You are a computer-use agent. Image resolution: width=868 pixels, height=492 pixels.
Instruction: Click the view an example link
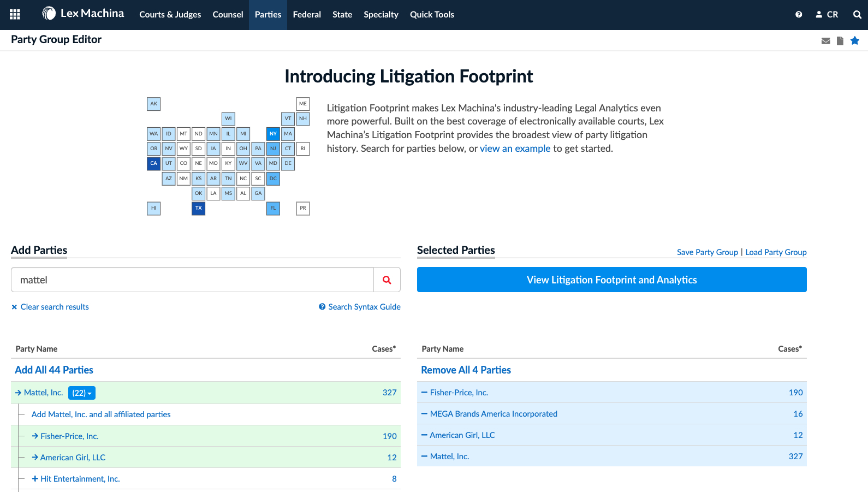[515, 149]
